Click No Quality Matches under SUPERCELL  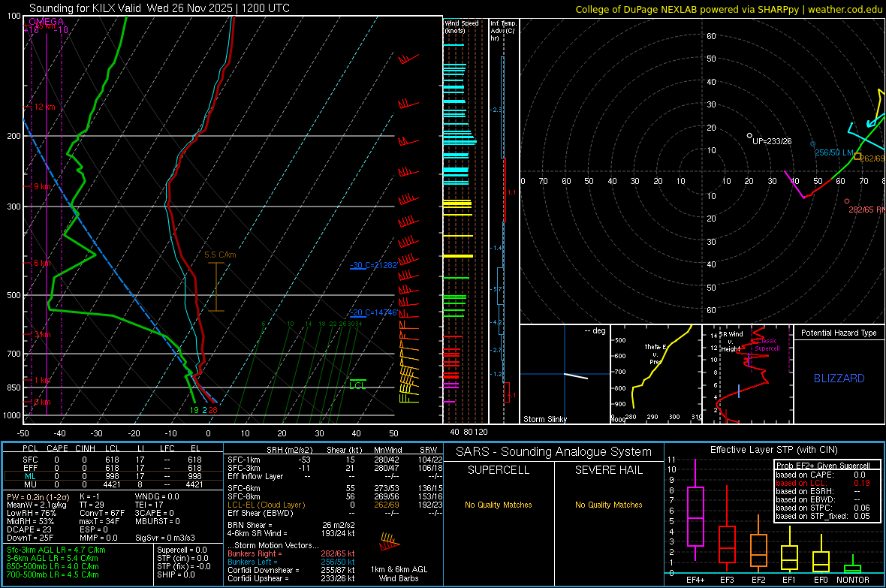tap(499, 505)
